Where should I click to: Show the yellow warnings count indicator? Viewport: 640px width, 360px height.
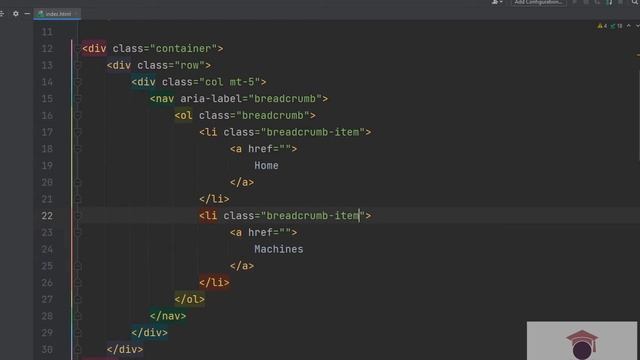pyautogui.click(x=602, y=26)
